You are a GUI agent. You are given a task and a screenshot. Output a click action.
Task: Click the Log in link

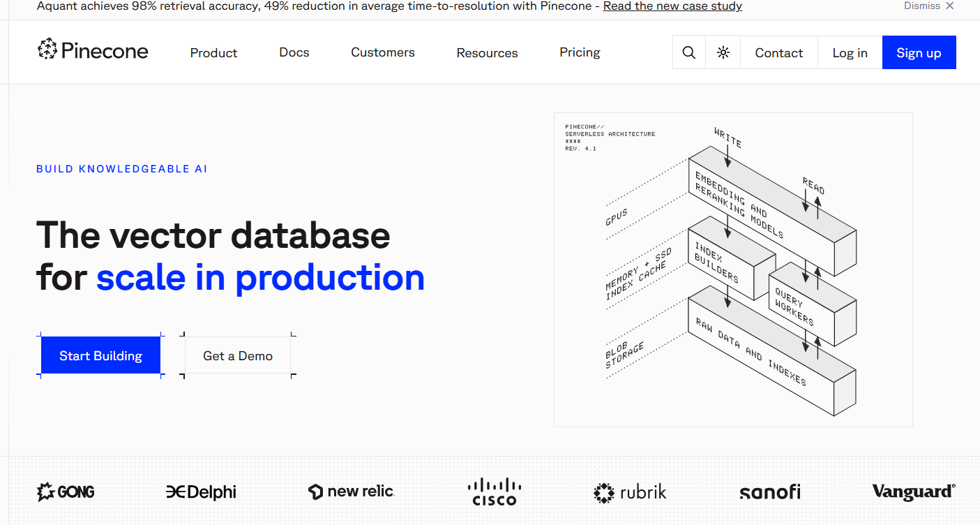850,52
